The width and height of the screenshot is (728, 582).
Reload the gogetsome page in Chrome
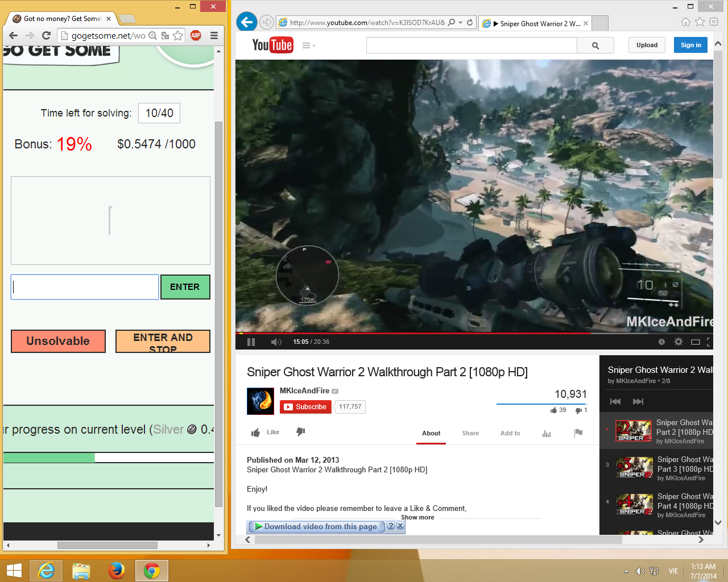pyautogui.click(x=47, y=35)
